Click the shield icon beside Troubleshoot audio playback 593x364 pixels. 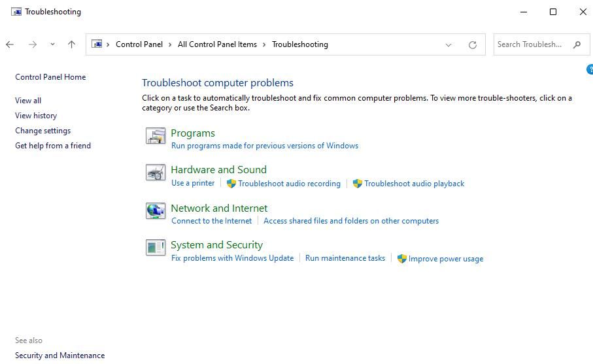tap(358, 184)
